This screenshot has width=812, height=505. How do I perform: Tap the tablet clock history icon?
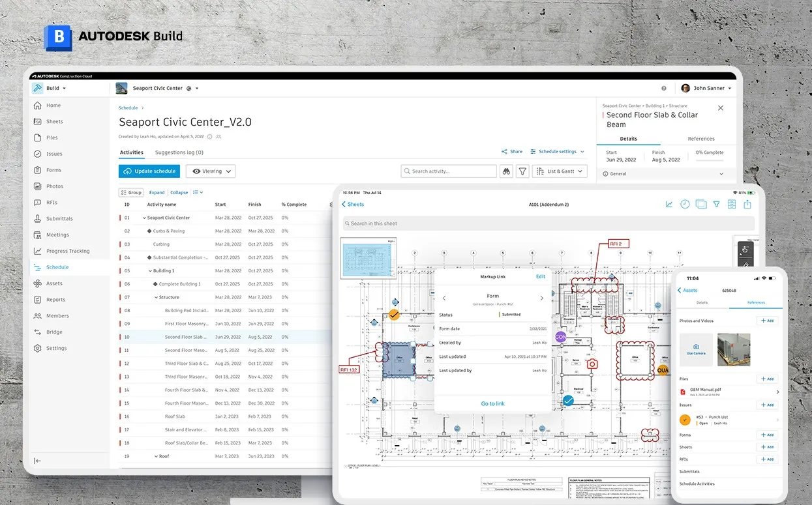click(685, 204)
